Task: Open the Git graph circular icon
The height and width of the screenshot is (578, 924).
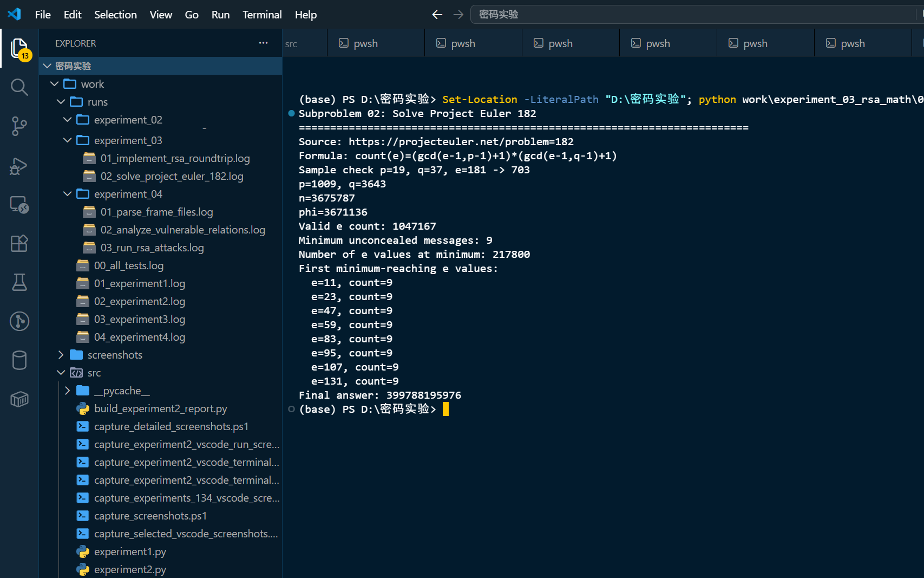Action: (x=19, y=321)
